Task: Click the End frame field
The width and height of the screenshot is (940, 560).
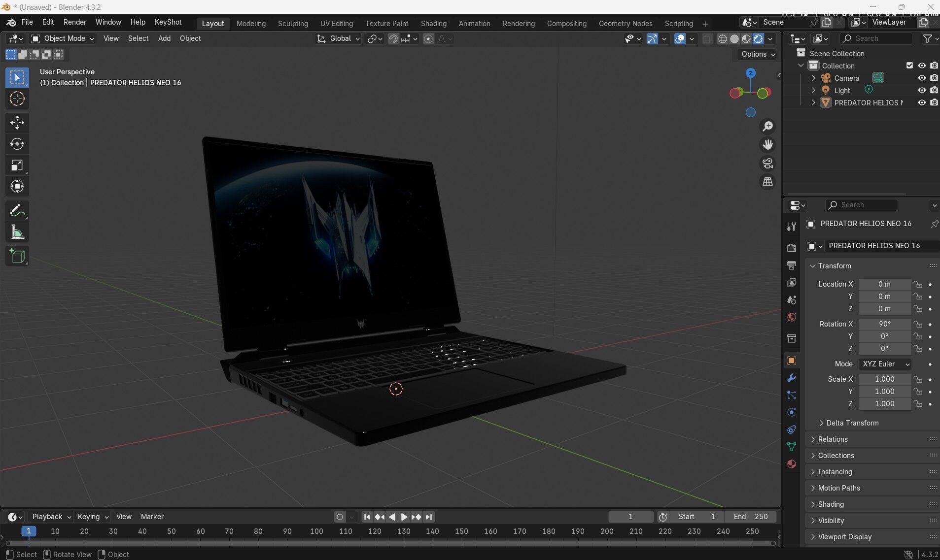Action: [751, 517]
